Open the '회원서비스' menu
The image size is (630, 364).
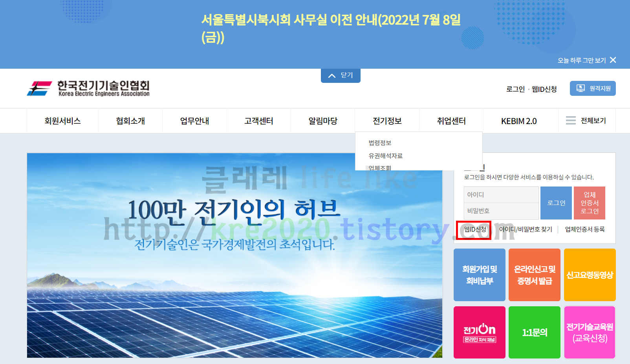(x=62, y=121)
